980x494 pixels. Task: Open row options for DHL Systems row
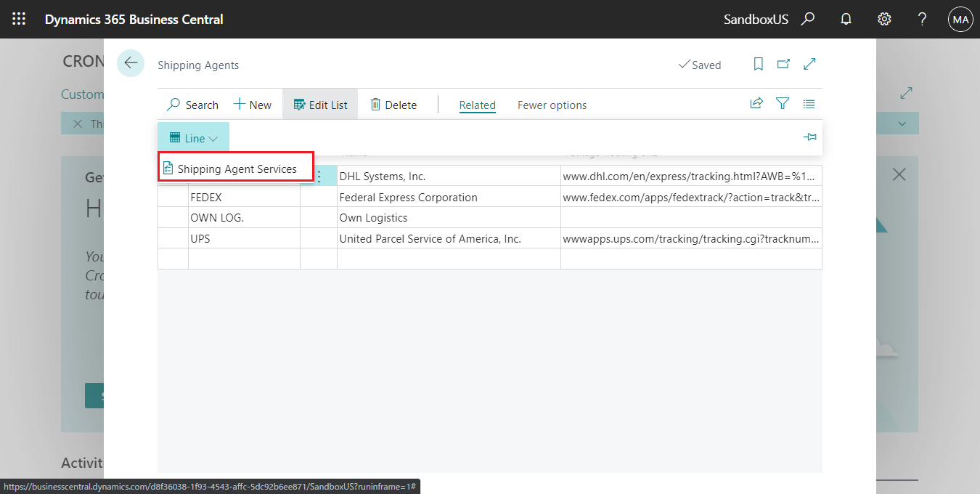pos(318,177)
